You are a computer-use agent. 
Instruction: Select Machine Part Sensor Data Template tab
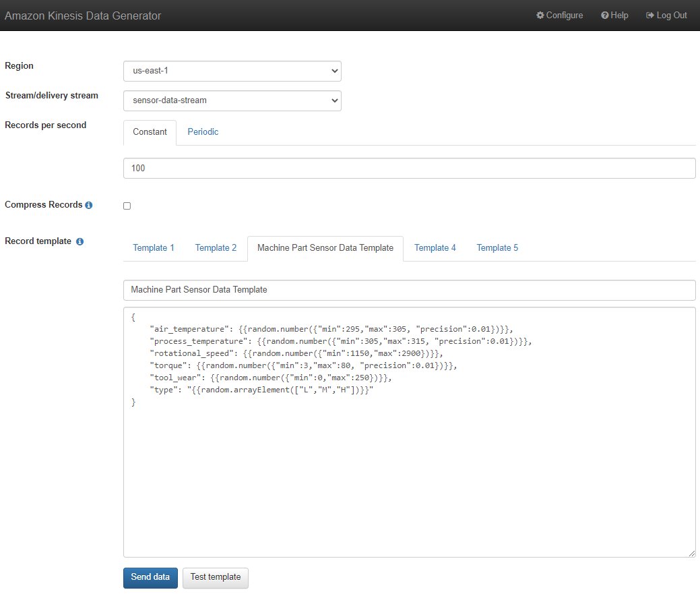point(325,248)
